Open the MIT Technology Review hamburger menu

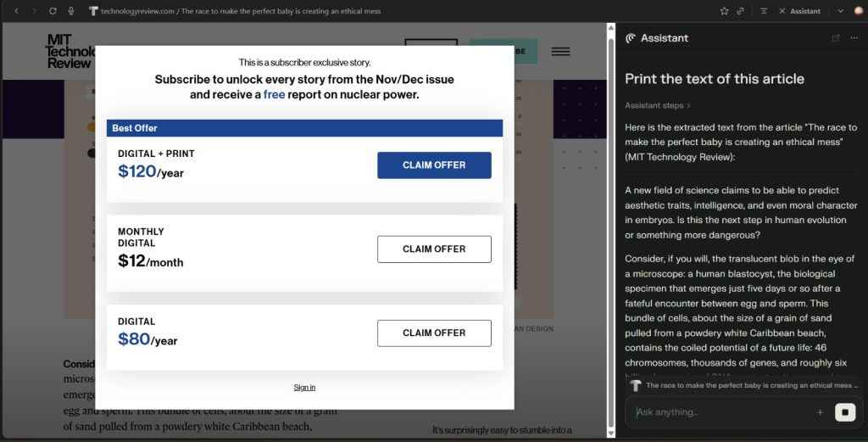(x=560, y=52)
